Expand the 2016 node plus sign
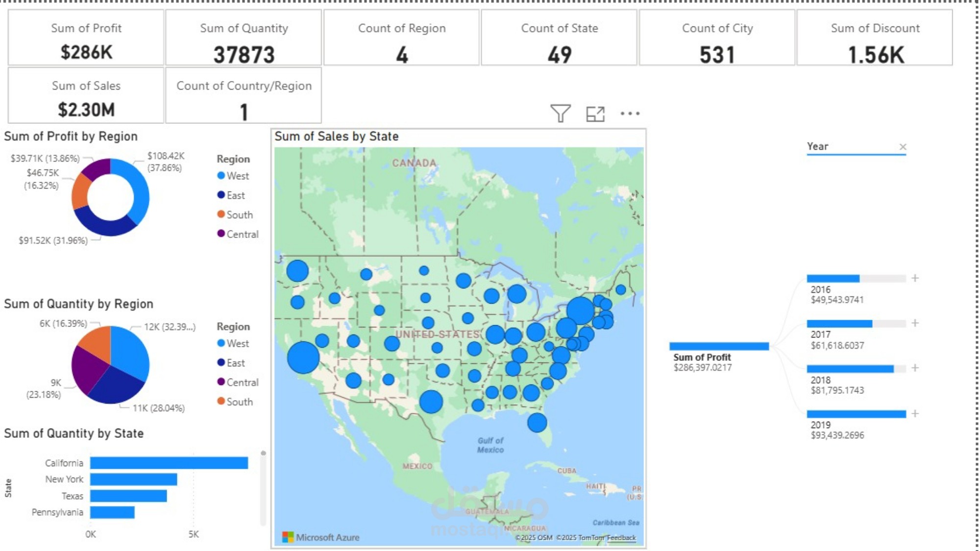 click(915, 278)
